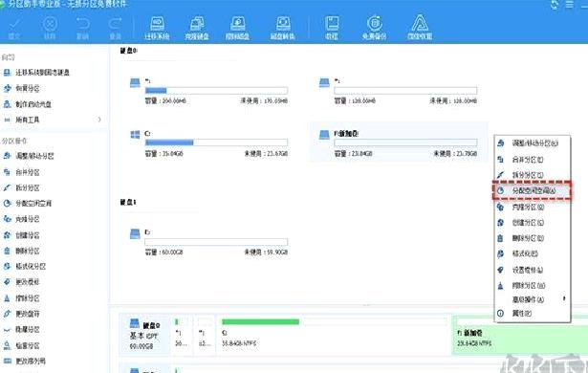Choose 格式化分区 in the left sidebar
The height and width of the screenshot is (373, 588).
point(24,267)
